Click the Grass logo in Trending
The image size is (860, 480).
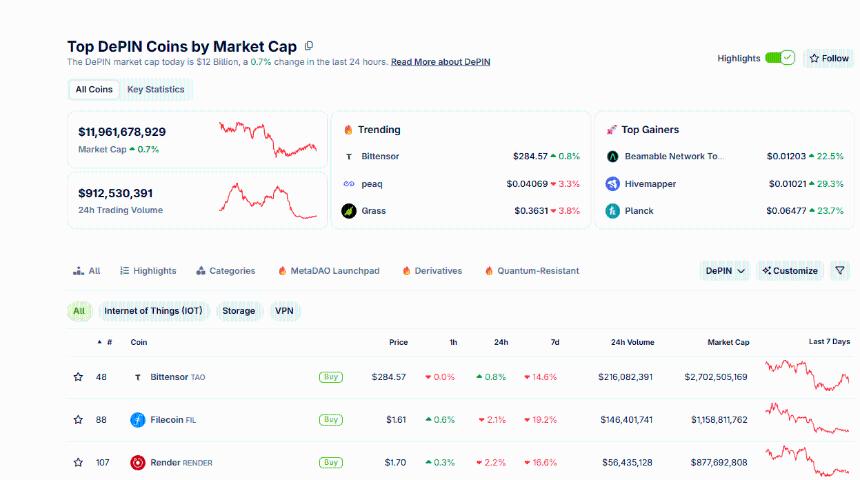pyautogui.click(x=349, y=211)
